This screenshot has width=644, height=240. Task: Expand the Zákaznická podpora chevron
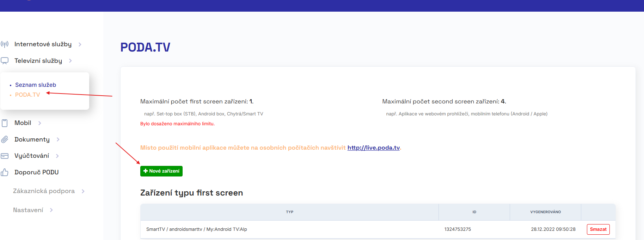point(83,191)
